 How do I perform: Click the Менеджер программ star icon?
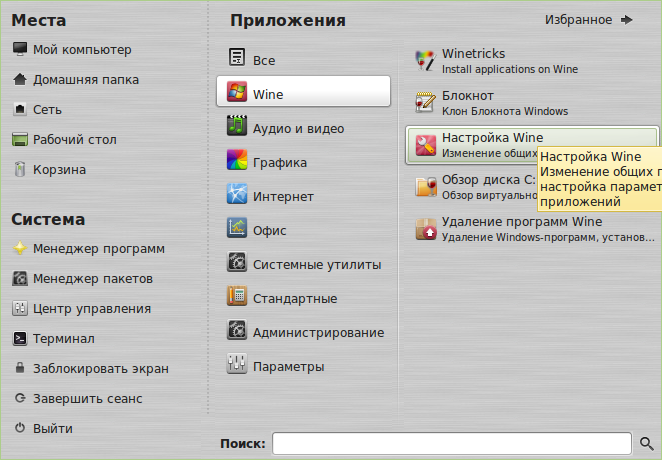(x=20, y=248)
